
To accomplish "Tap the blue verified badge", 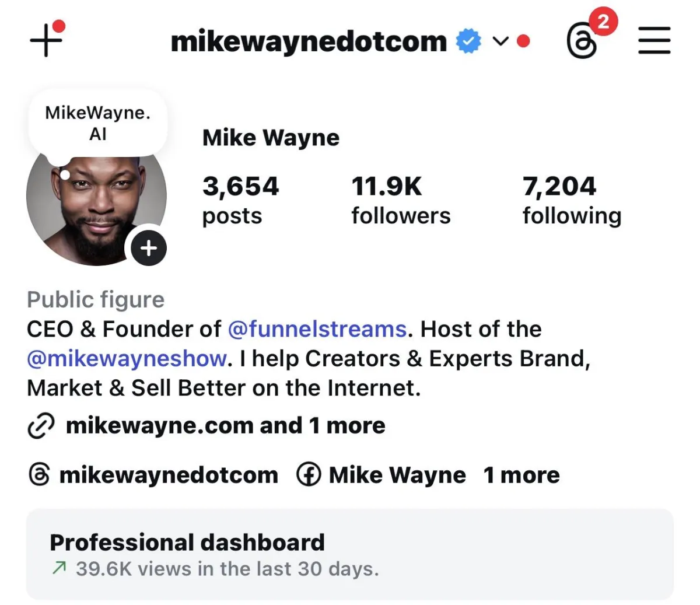I will (x=468, y=41).
